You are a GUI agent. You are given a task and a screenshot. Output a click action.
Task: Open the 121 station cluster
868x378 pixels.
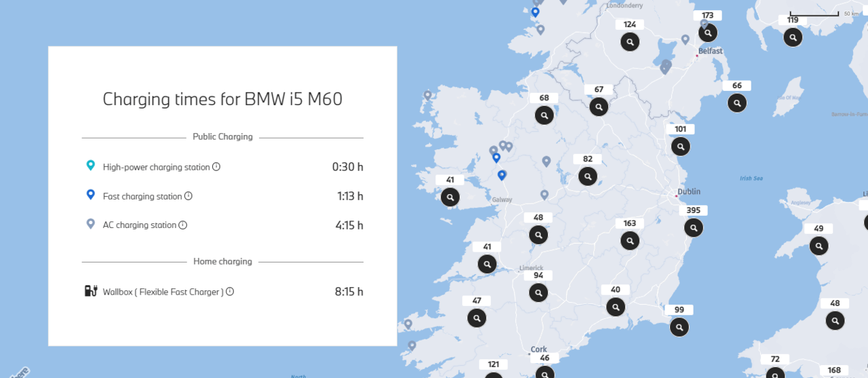[493, 375]
